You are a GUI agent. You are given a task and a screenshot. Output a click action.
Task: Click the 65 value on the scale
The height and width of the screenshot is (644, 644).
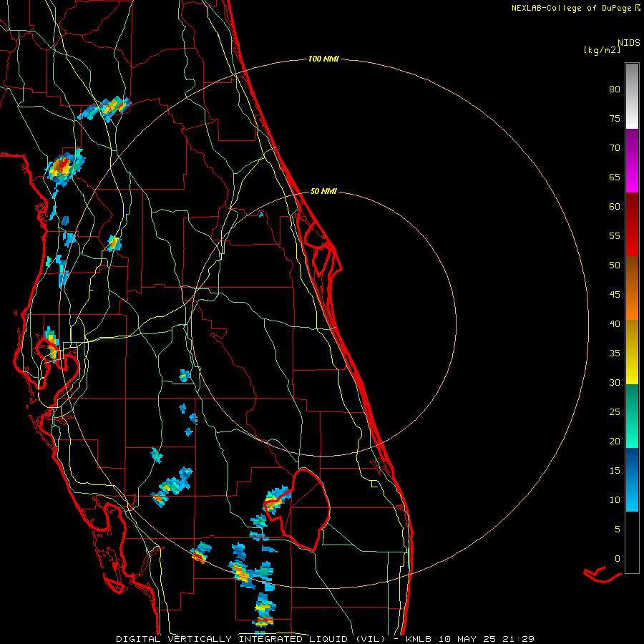pyautogui.click(x=615, y=177)
